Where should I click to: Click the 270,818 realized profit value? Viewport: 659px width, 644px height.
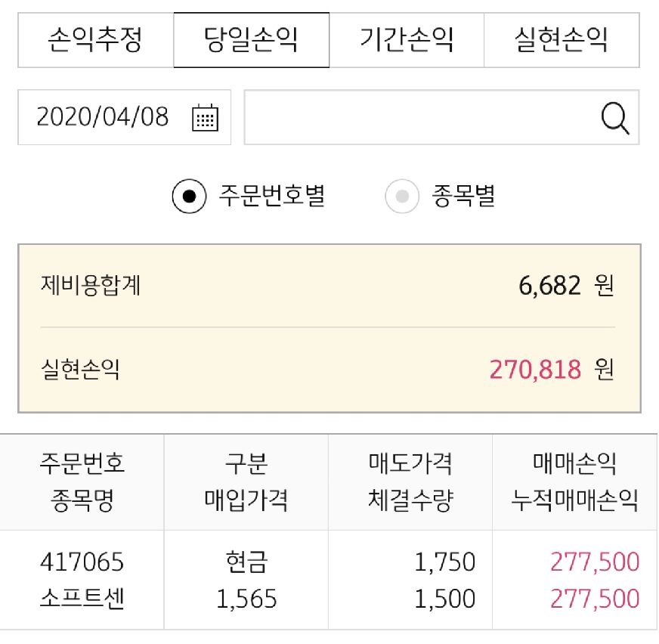(x=535, y=370)
